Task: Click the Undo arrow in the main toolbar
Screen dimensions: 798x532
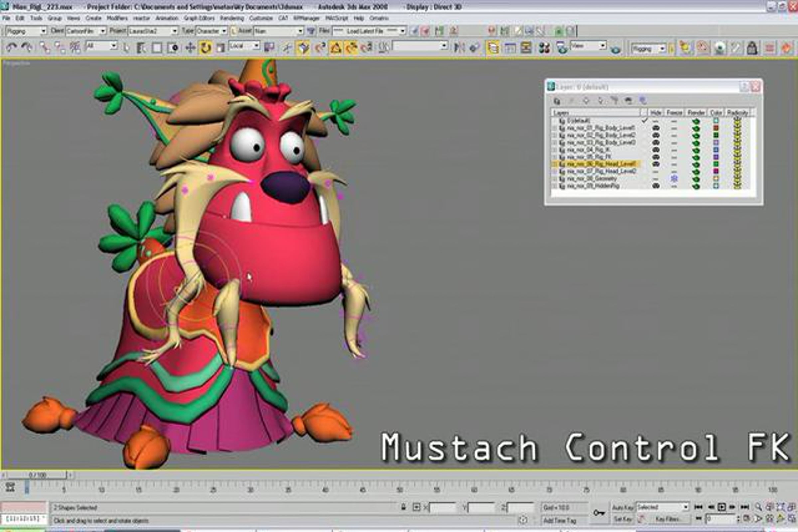Action: click(11, 47)
